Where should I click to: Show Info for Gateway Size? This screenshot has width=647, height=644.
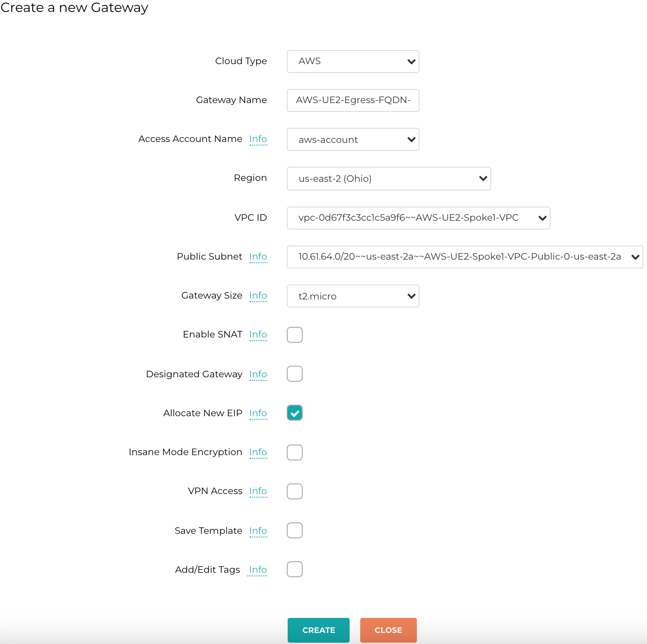click(258, 295)
